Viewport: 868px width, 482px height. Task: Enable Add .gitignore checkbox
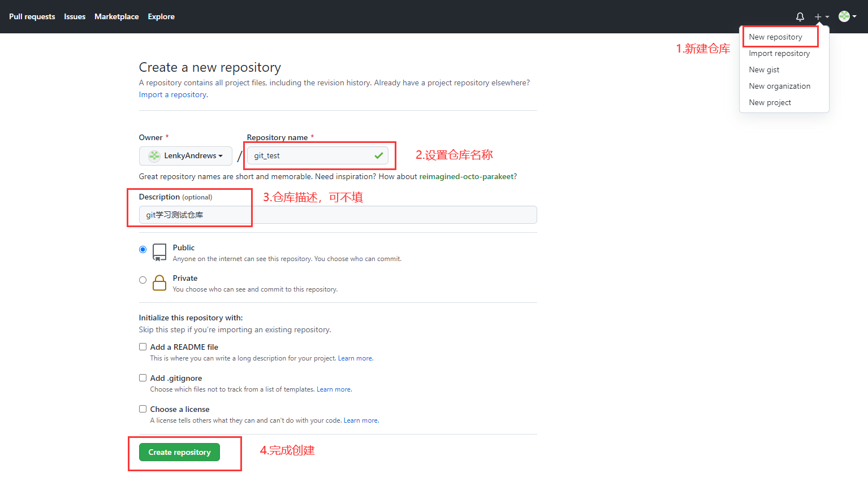(x=142, y=378)
